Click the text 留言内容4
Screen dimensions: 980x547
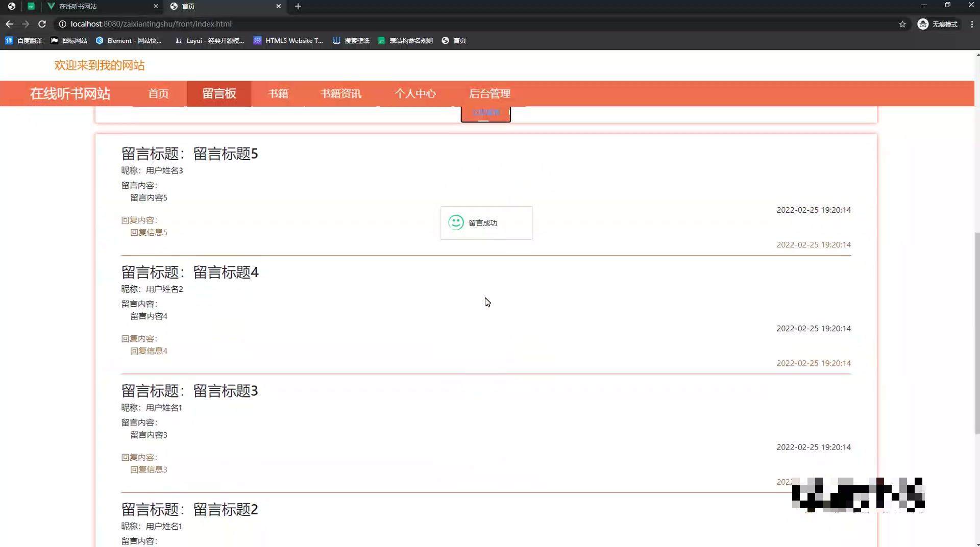149,316
